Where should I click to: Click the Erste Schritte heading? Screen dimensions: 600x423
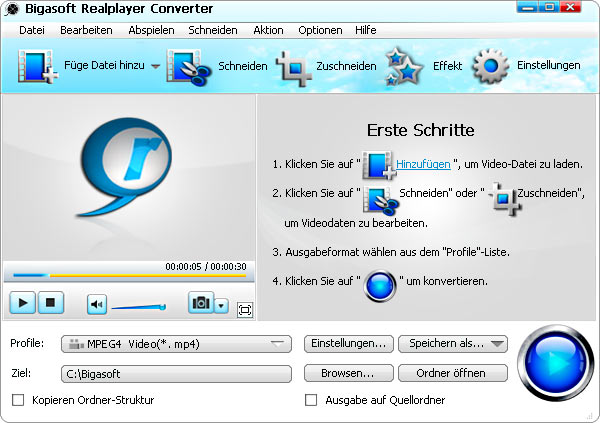point(421,130)
